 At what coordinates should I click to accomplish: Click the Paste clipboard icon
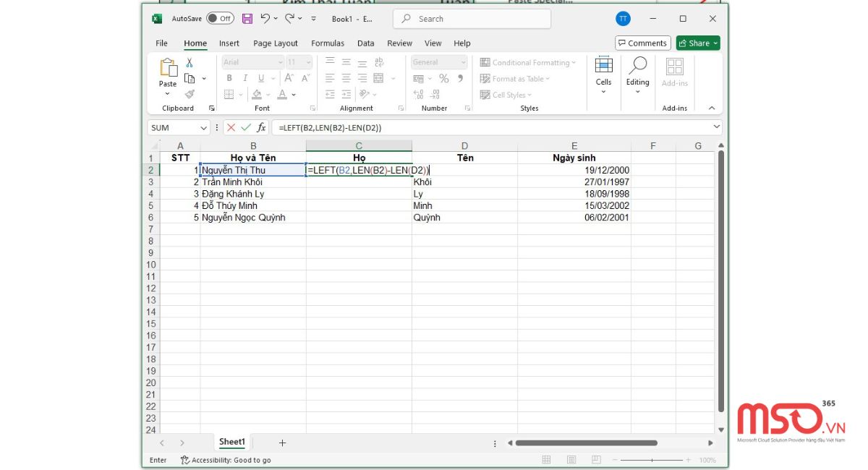pos(168,68)
